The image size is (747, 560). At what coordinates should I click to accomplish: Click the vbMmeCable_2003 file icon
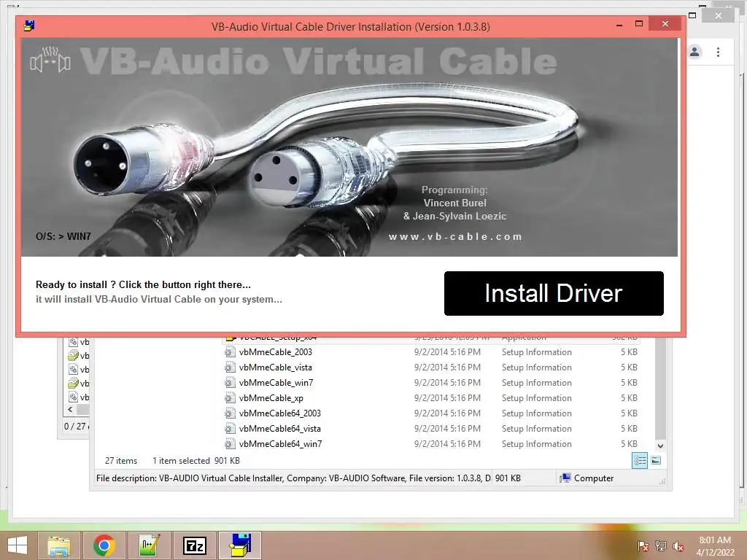click(x=230, y=352)
